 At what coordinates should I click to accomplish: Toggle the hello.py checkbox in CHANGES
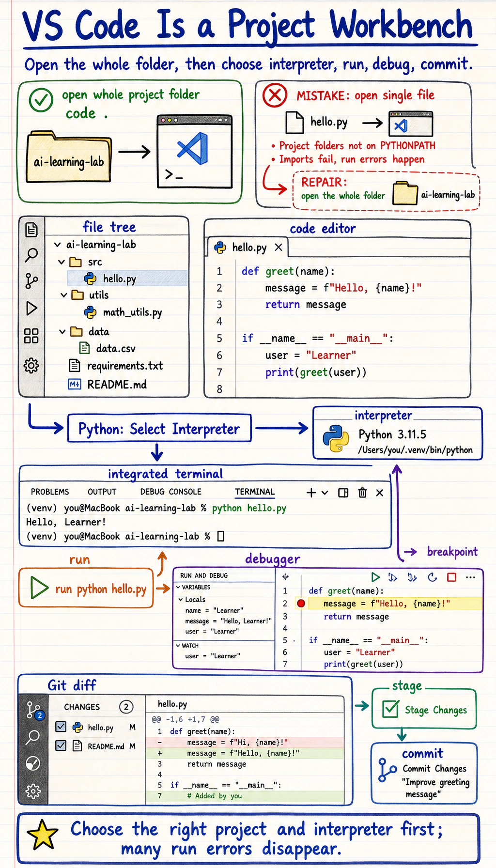(61, 727)
